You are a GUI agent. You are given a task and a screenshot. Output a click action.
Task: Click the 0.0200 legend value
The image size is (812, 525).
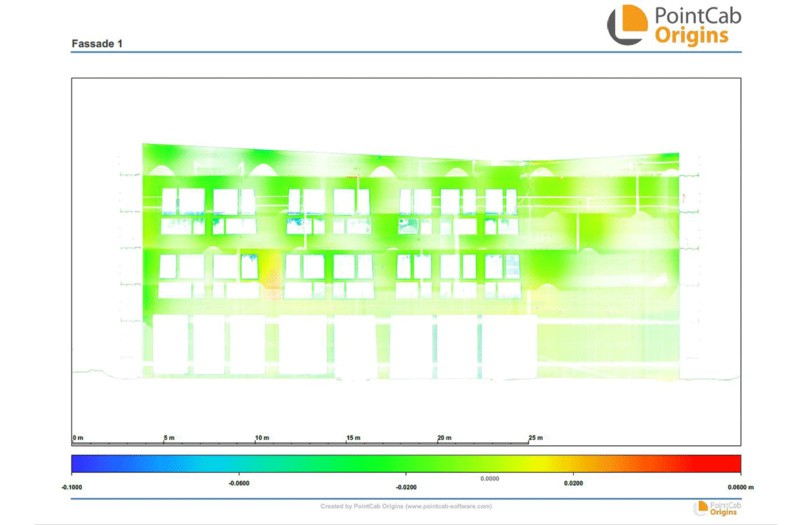click(572, 483)
